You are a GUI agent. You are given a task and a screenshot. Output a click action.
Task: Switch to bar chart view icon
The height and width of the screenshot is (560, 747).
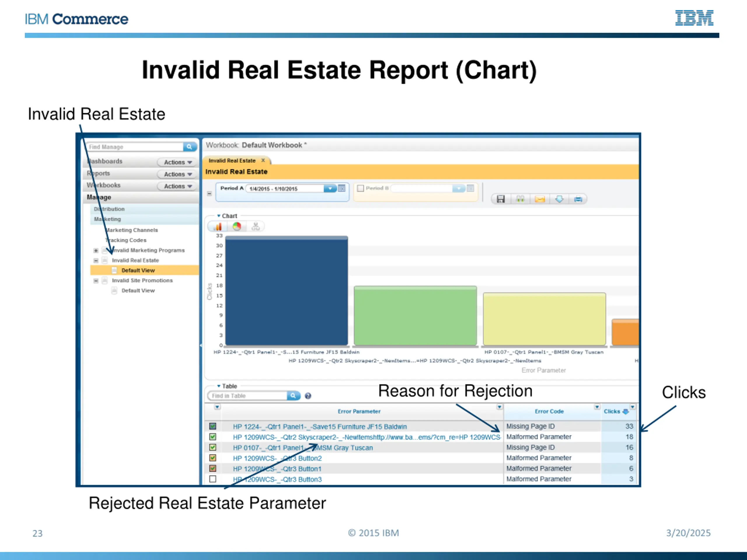(217, 227)
